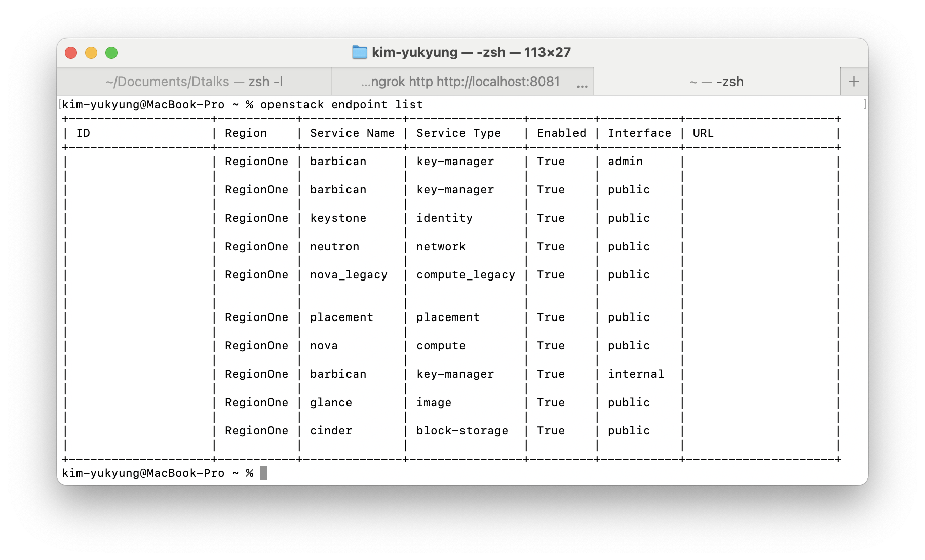Click the ID column header

point(83,133)
